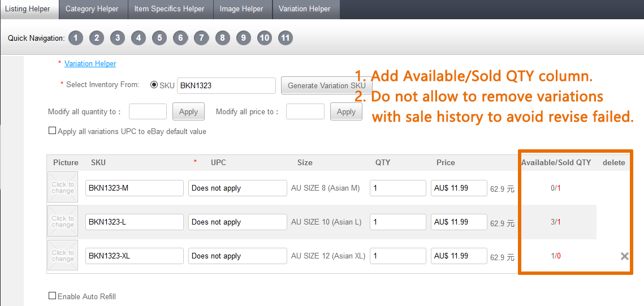Click the AU SIZE 8 (Asian M) text
The width and height of the screenshot is (644, 306).
[x=325, y=188]
